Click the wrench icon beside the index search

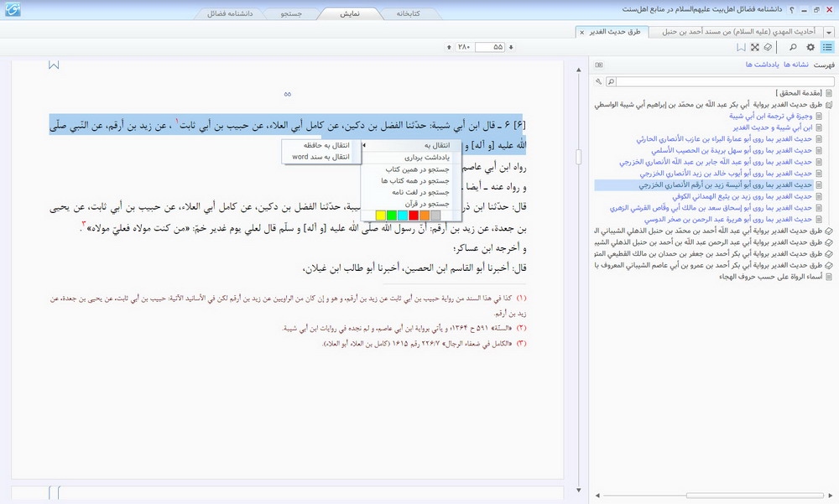tap(599, 81)
